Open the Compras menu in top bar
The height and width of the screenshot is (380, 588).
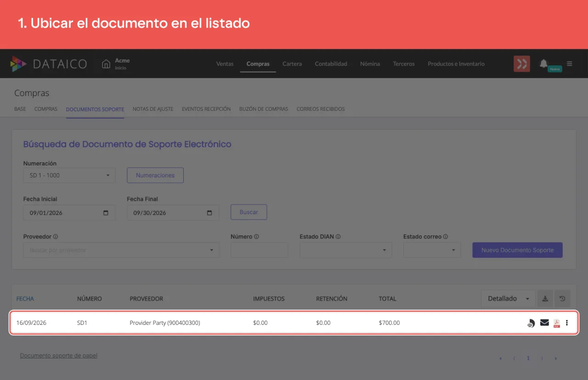click(x=258, y=64)
